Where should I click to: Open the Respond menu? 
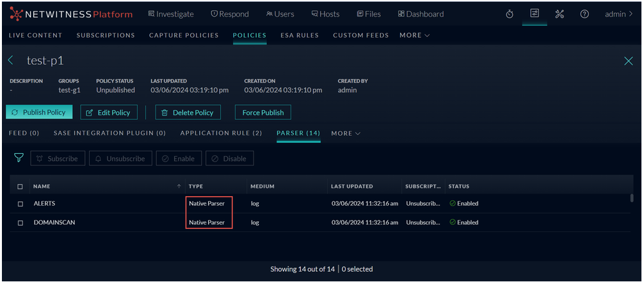coord(230,14)
